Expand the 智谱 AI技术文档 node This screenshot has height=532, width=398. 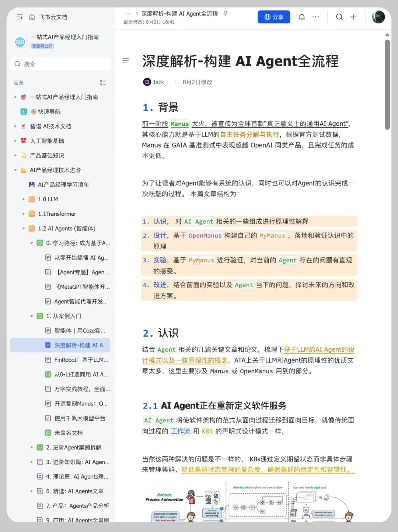[x=15, y=126]
